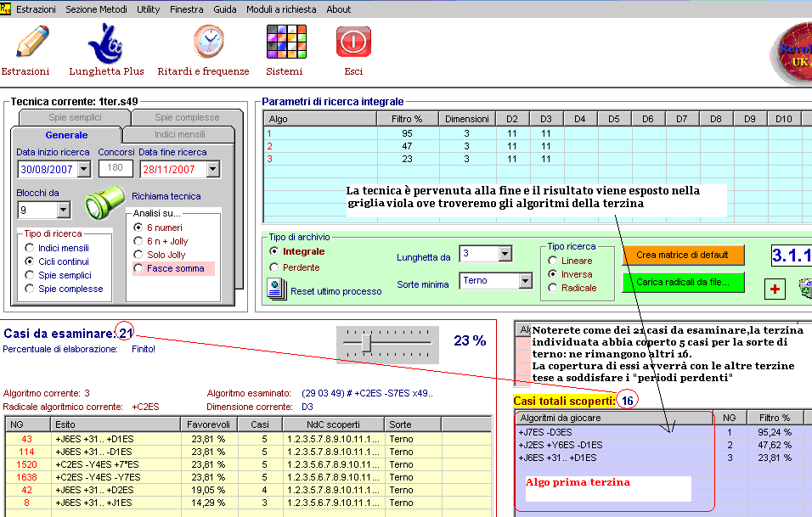
Task: Select Fasce somma analysis option
Action: click(138, 268)
